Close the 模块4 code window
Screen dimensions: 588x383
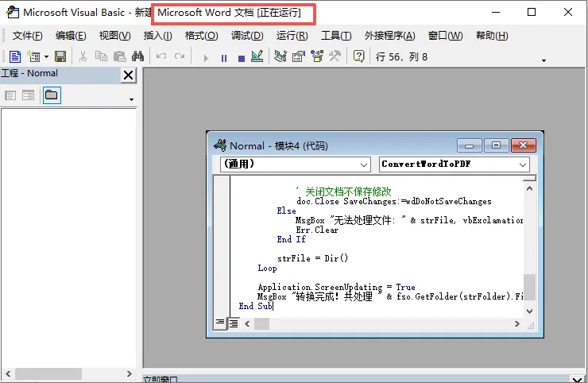[524, 145]
